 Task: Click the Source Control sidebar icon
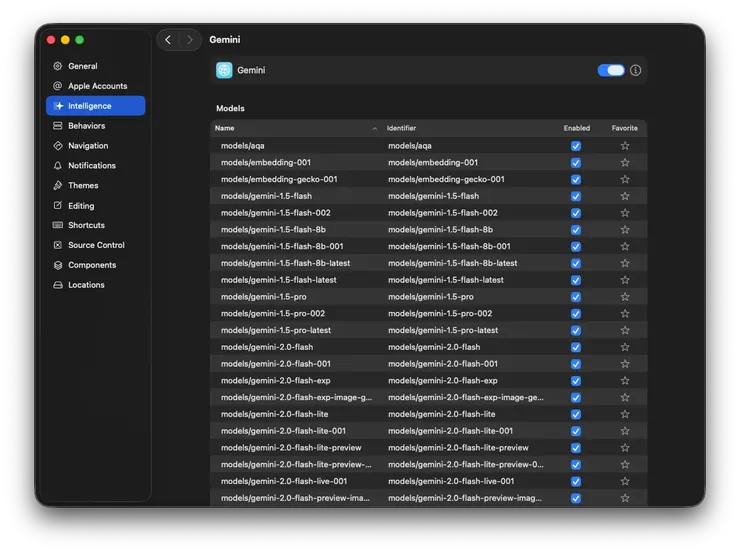click(x=58, y=245)
